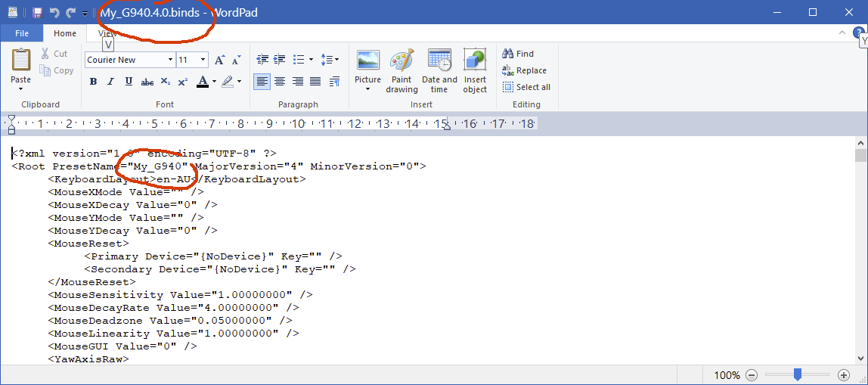The height and width of the screenshot is (385, 868).
Task: Open WordPad Help question mark
Action: (857, 33)
